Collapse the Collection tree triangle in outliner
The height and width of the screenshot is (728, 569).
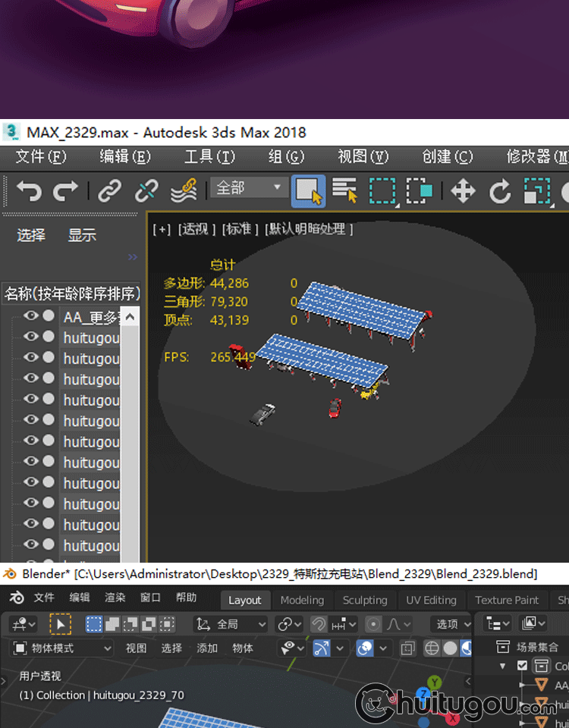(x=502, y=667)
